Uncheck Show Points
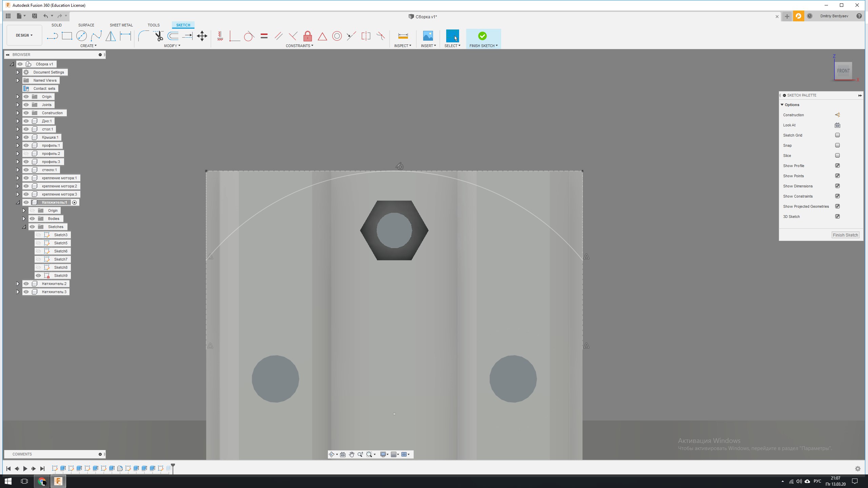Image resolution: width=868 pixels, height=488 pixels. (x=837, y=176)
